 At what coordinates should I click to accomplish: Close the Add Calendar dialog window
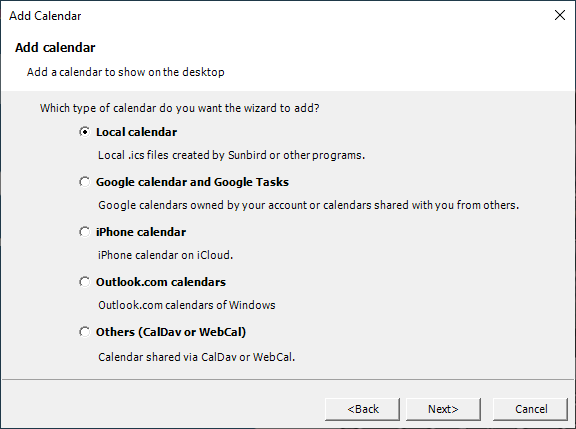(x=560, y=15)
